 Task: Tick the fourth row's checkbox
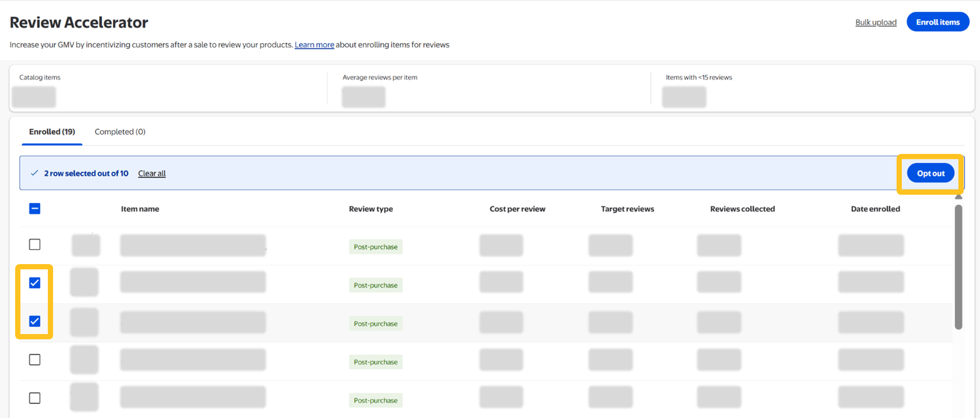coord(35,360)
